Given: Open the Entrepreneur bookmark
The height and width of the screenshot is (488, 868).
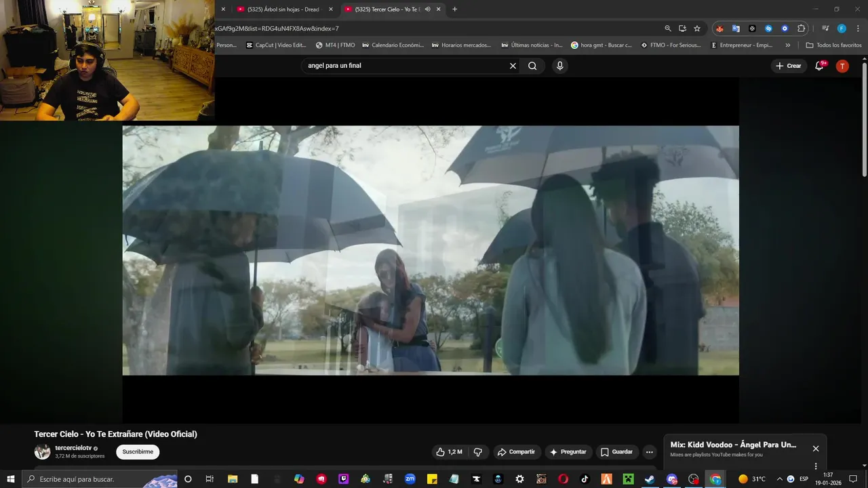Looking at the screenshot, I should tap(741, 45).
